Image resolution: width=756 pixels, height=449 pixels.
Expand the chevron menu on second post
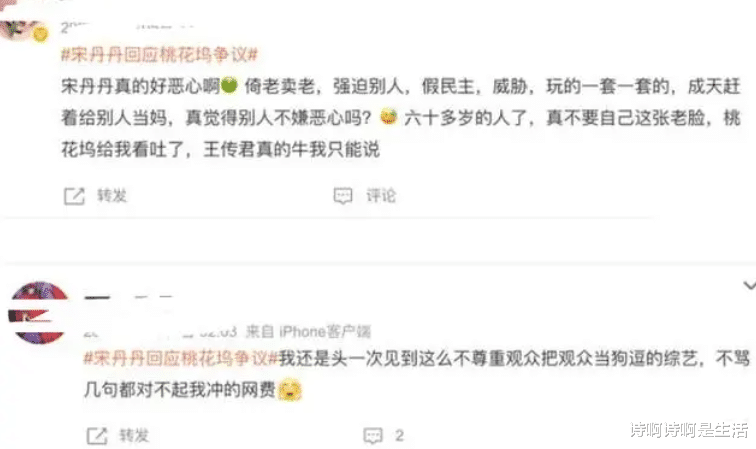click(749, 286)
